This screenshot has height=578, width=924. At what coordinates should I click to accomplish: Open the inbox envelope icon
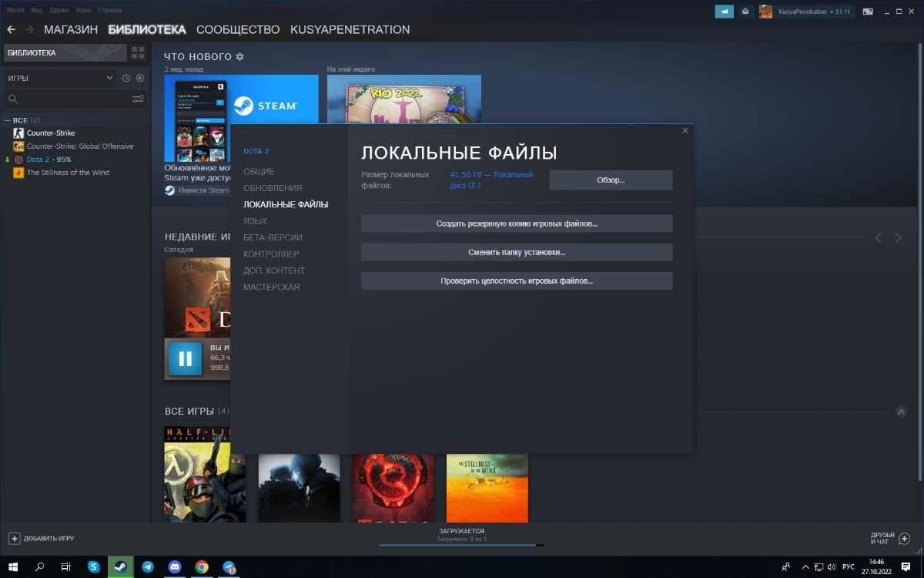click(x=745, y=12)
